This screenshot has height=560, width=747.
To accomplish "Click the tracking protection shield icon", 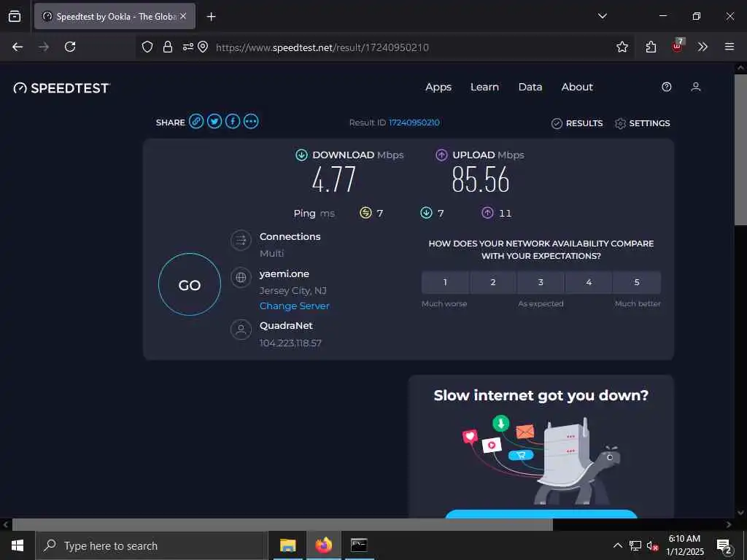I will pos(147,47).
